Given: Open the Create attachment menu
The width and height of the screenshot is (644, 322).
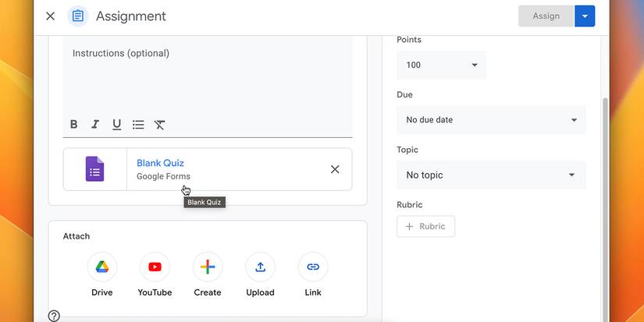Looking at the screenshot, I should tap(208, 267).
